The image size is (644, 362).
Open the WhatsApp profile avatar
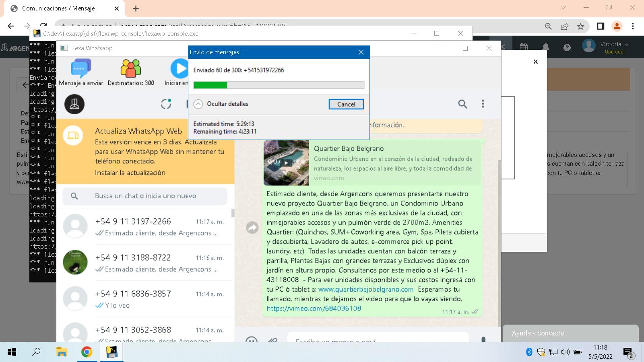click(x=74, y=104)
